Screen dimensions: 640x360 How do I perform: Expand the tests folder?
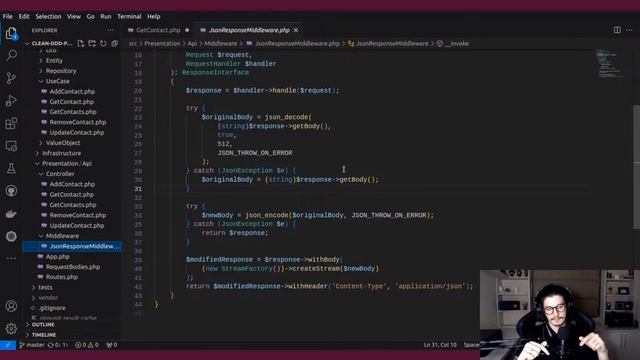[x=45, y=287]
